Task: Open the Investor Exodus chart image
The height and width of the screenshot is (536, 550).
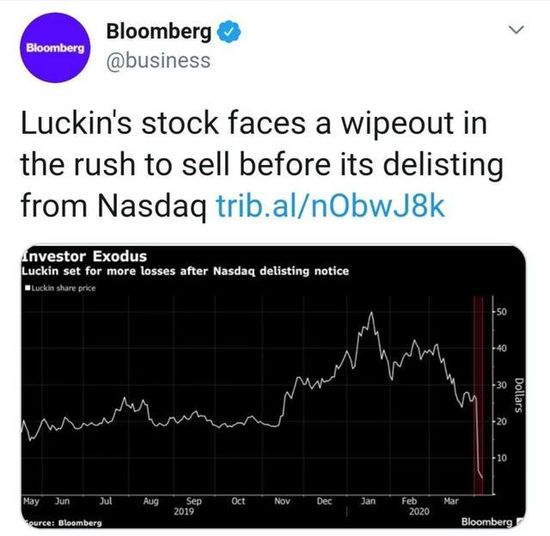Action: (x=273, y=387)
